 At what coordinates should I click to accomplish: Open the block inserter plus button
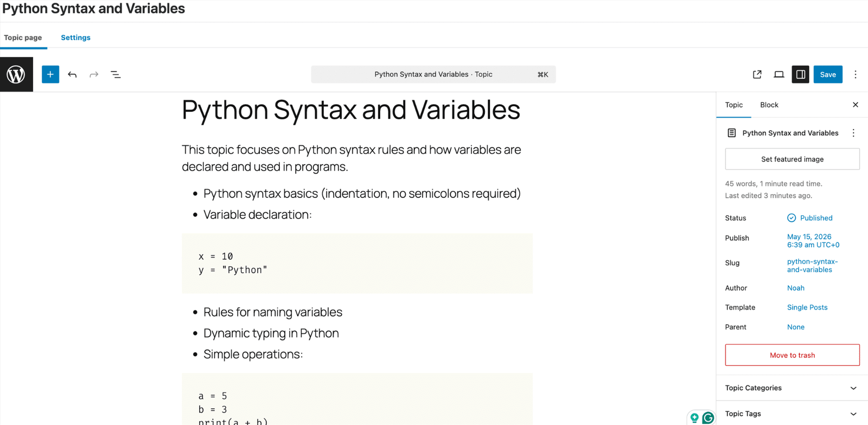(50, 74)
